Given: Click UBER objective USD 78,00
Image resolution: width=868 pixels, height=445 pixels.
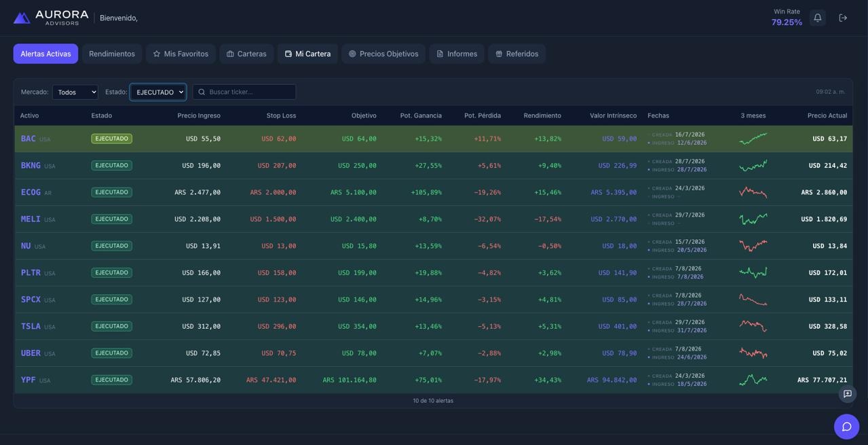Looking at the screenshot, I should click(x=359, y=353).
